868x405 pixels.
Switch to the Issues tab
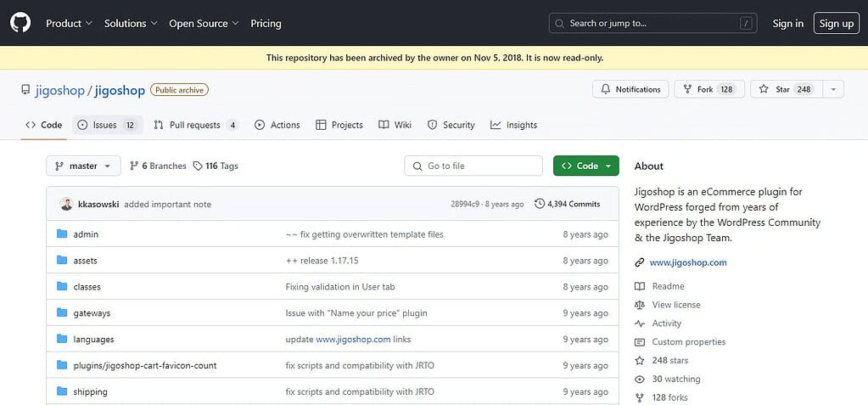108,125
